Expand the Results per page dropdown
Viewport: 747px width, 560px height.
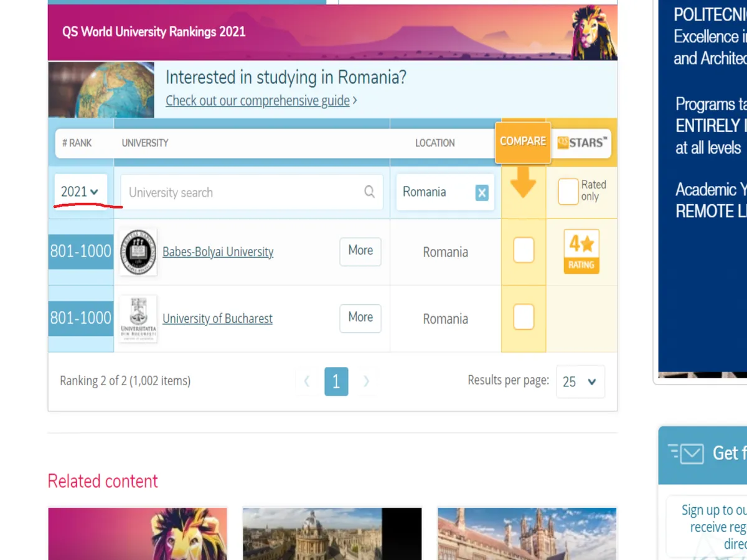[x=580, y=381]
